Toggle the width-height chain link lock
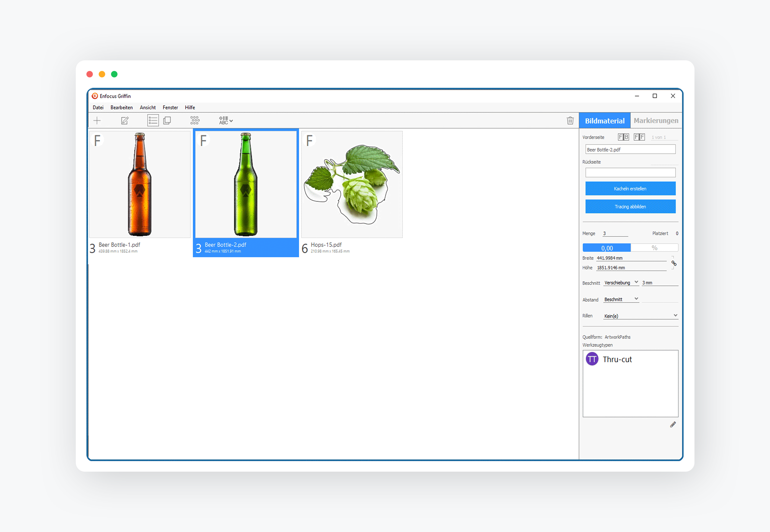770x532 pixels. (674, 263)
